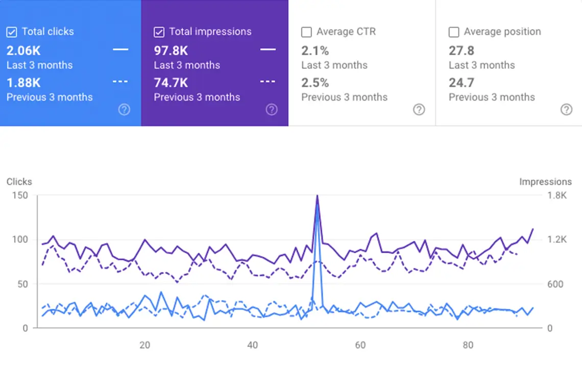Show help for Average position metric
582x392 pixels.
coord(566,109)
